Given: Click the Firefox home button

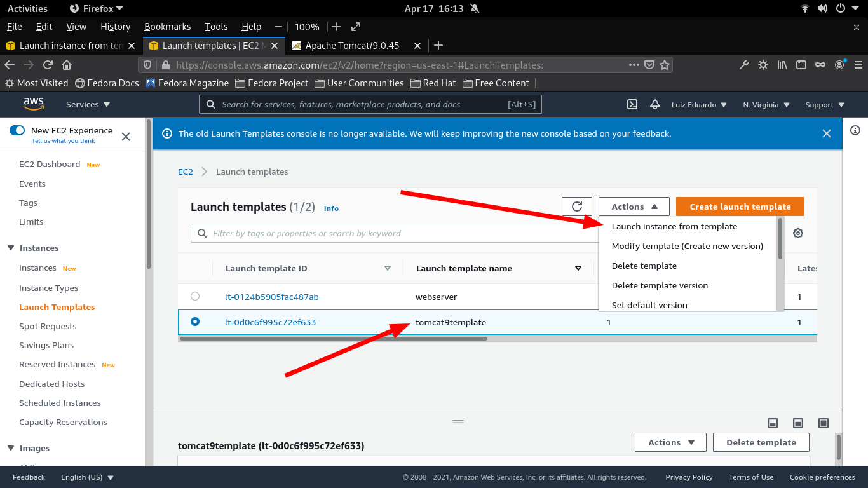Looking at the screenshot, I should (67, 65).
